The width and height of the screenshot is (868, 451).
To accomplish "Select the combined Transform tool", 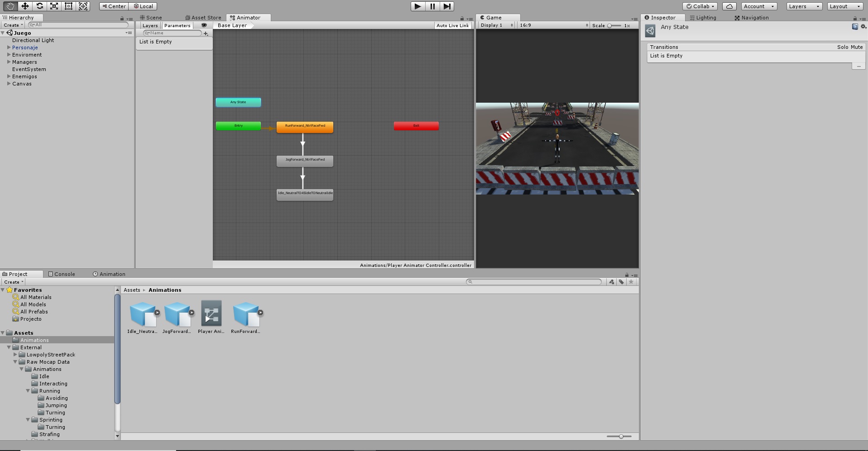I will pos(83,6).
